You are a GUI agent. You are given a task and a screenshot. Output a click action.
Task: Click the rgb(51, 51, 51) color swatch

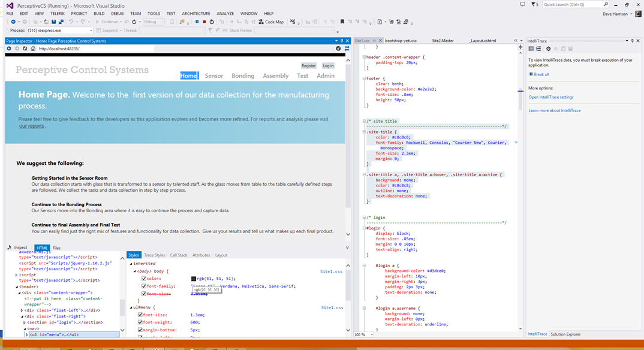[193, 279]
